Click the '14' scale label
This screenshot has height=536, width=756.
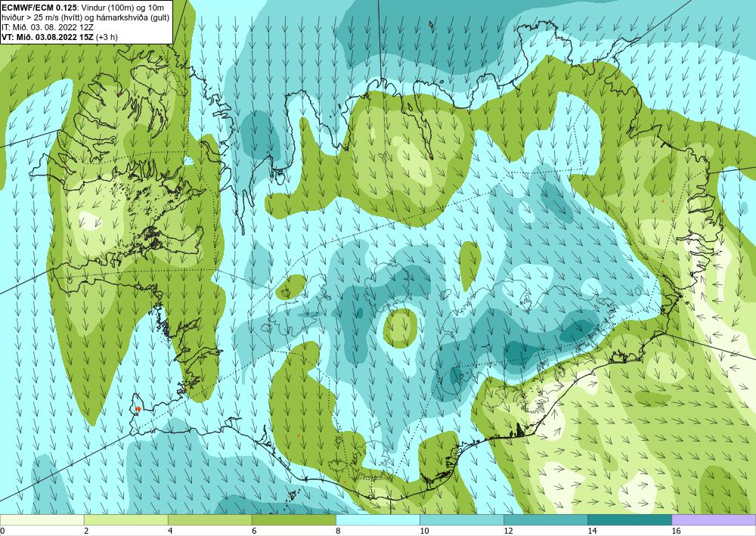pos(592,531)
